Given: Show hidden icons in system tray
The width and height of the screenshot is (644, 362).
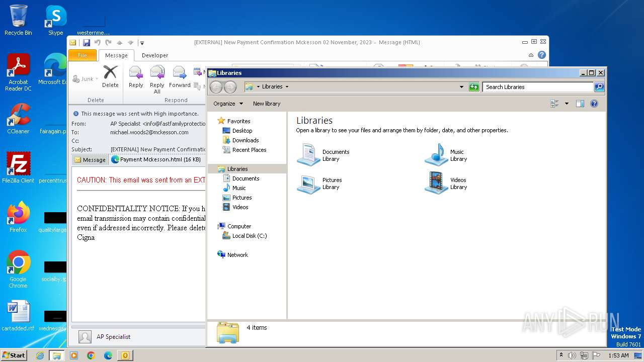Looking at the screenshot, I should pyautogui.click(x=561, y=355).
